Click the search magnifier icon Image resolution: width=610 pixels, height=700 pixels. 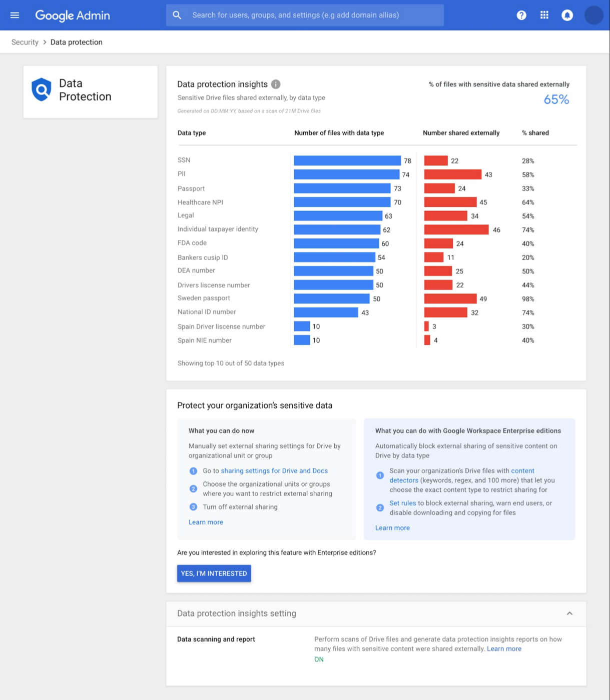[x=177, y=15]
